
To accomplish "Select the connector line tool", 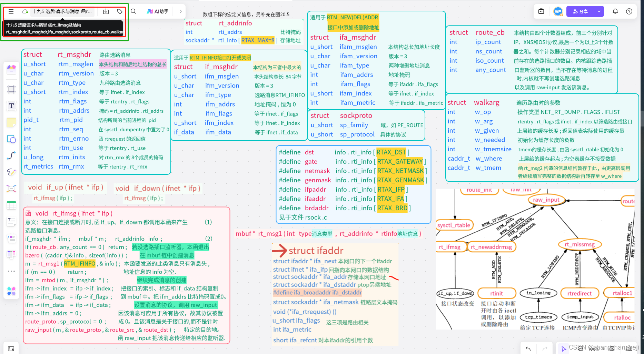I will coord(11,155).
